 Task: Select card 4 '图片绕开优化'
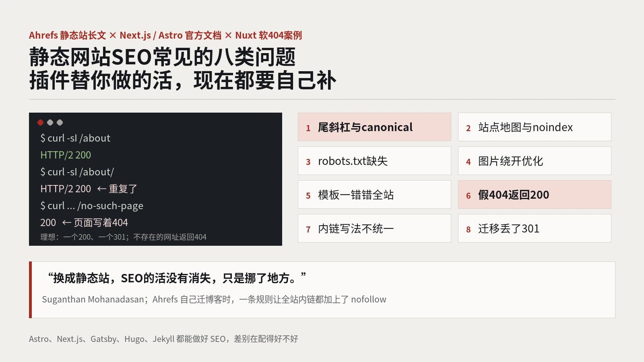[x=535, y=161]
